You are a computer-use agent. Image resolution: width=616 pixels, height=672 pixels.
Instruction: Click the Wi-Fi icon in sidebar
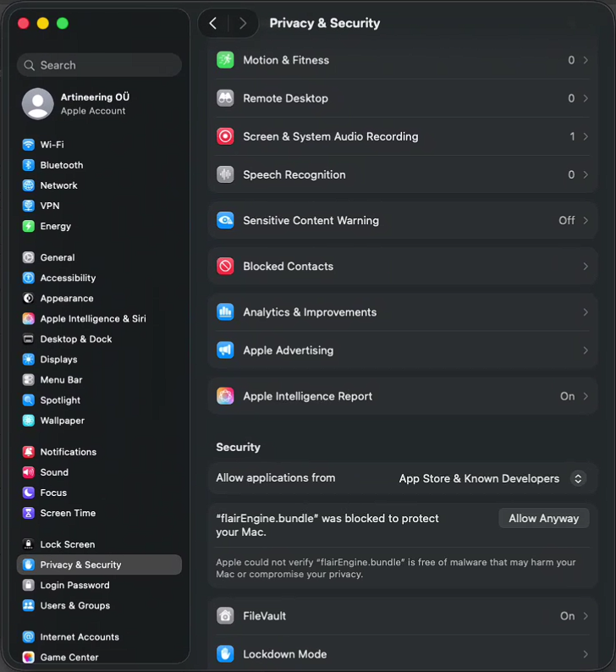point(28,145)
